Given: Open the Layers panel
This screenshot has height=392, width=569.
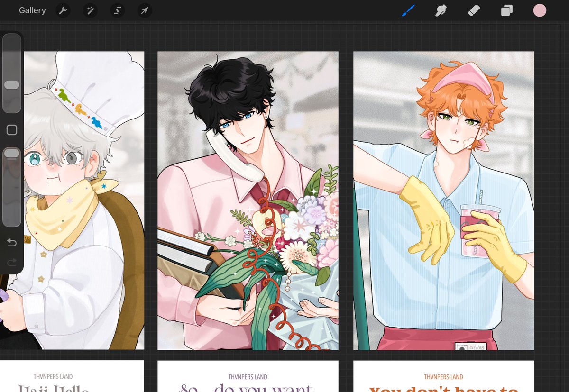Looking at the screenshot, I should 506,10.
